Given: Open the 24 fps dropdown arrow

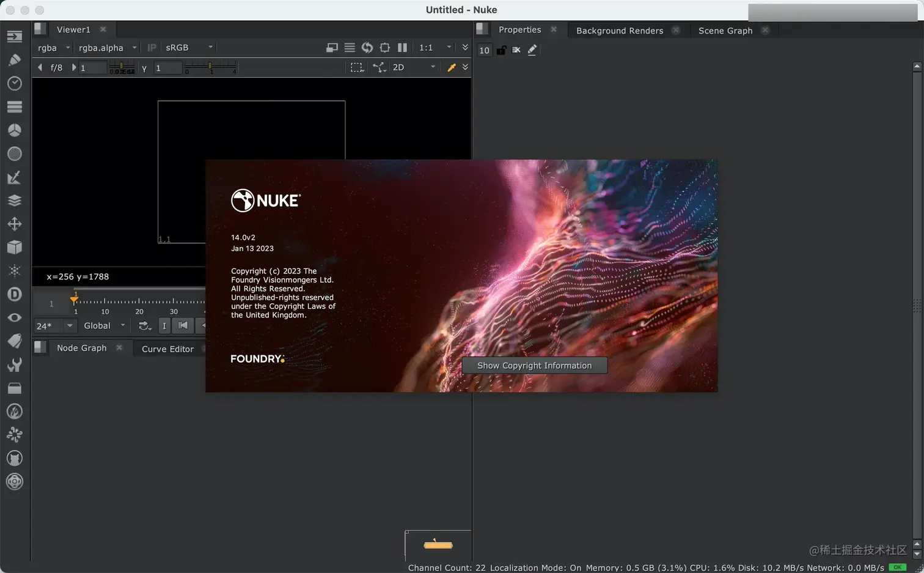Looking at the screenshot, I should tap(70, 326).
